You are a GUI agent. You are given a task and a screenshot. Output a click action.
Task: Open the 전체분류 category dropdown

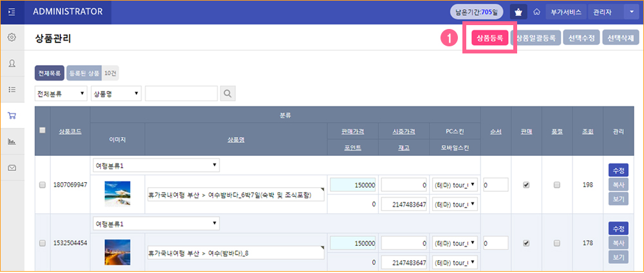61,93
